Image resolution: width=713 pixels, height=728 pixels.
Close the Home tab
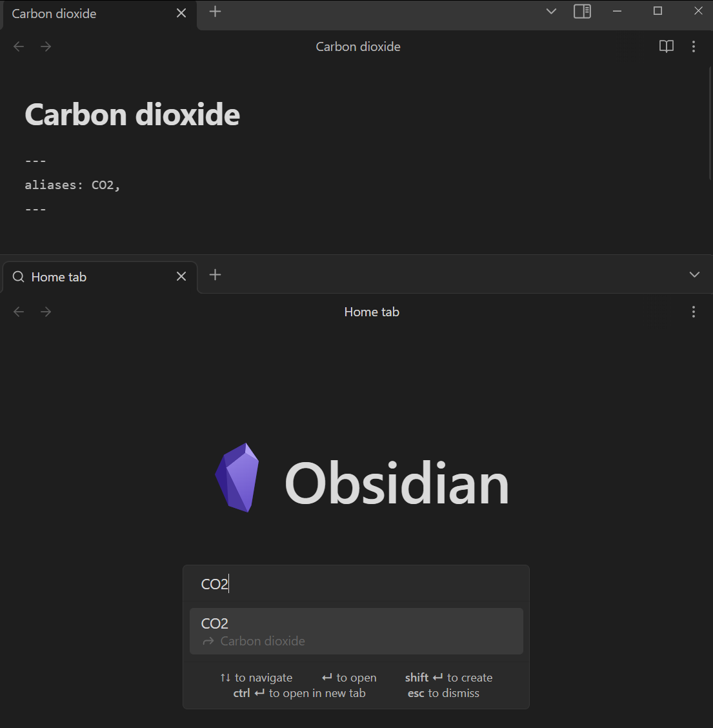[181, 277]
